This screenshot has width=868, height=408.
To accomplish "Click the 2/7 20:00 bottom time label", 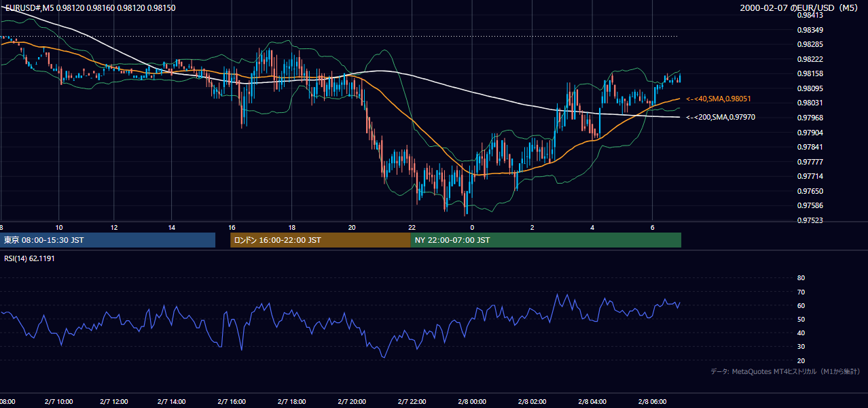I will click(x=353, y=401).
